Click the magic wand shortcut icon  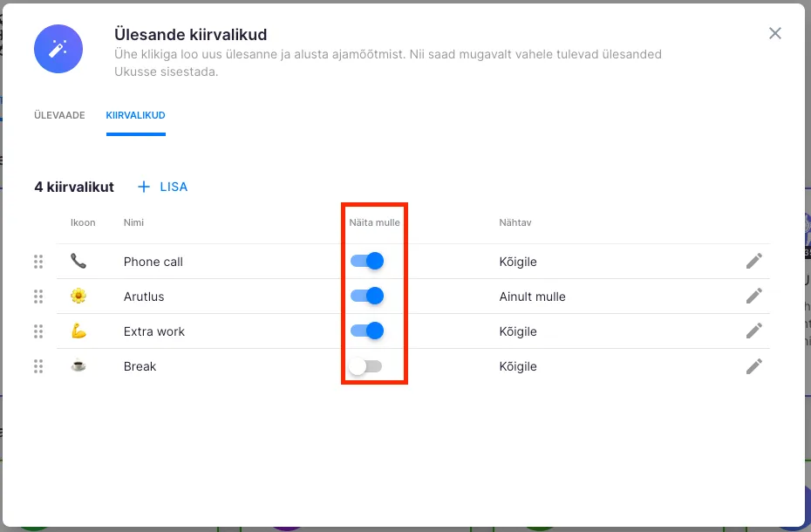[58, 49]
